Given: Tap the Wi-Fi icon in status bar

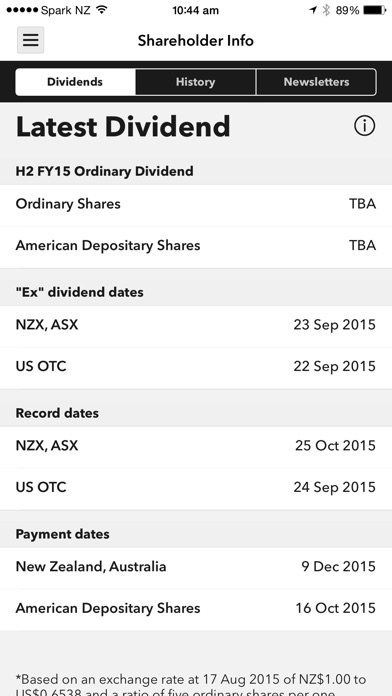Looking at the screenshot, I should pos(102,10).
